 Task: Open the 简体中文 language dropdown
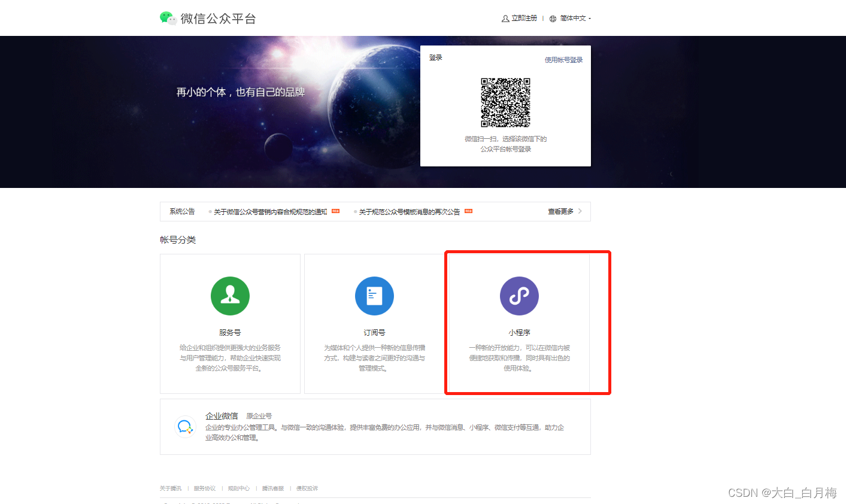[575, 19]
